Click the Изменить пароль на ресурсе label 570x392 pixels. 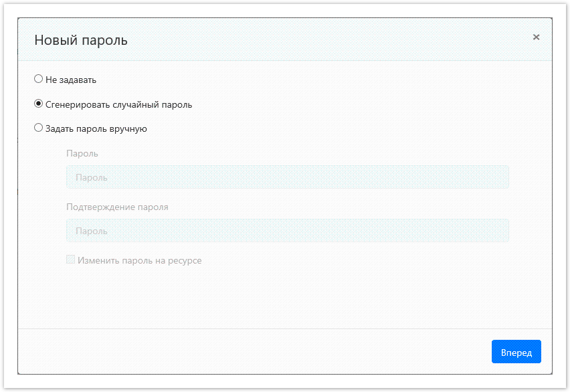coord(139,260)
